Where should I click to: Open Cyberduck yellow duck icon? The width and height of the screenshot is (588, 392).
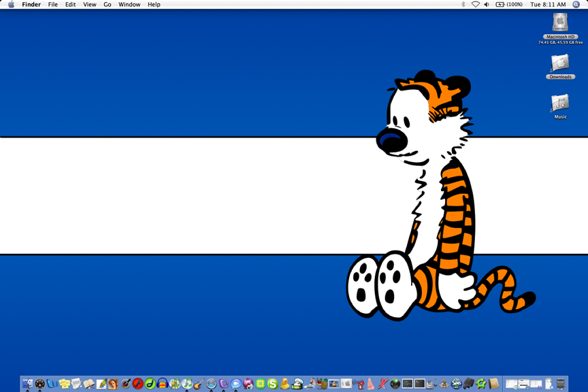[284, 384]
